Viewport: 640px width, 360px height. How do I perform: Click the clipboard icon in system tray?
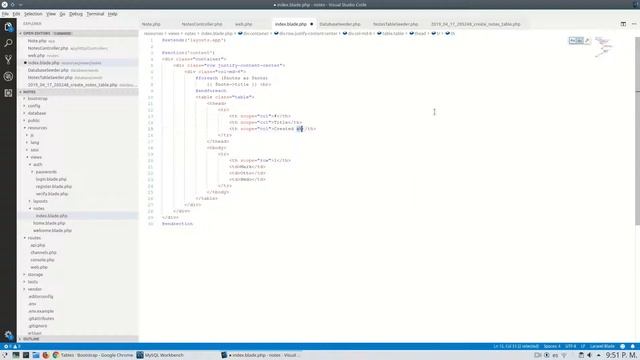click(x=581, y=355)
